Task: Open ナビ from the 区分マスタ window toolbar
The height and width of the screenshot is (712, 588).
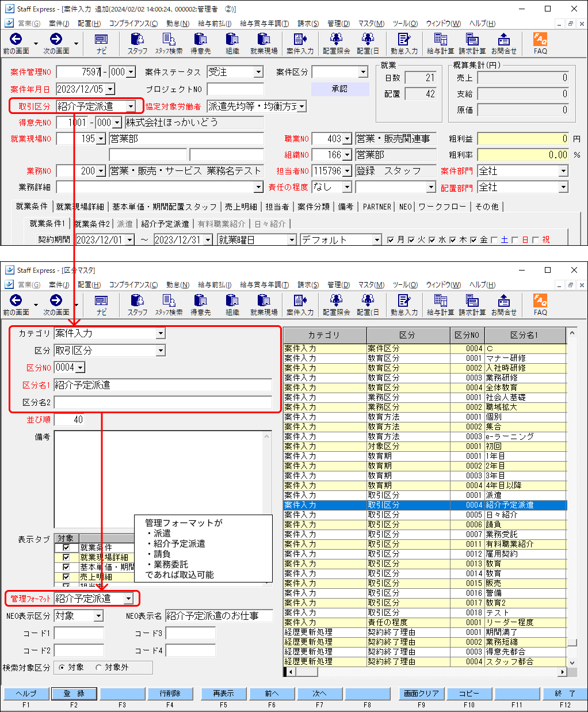Action: click(x=101, y=304)
